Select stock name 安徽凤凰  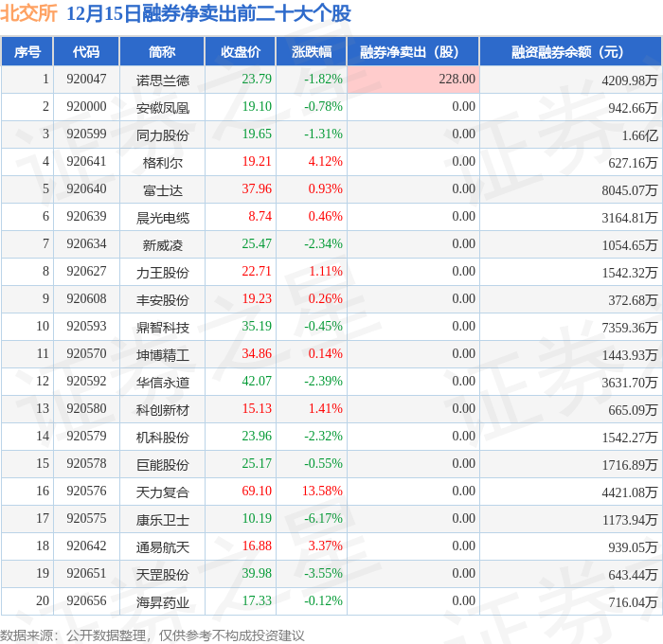(162, 107)
